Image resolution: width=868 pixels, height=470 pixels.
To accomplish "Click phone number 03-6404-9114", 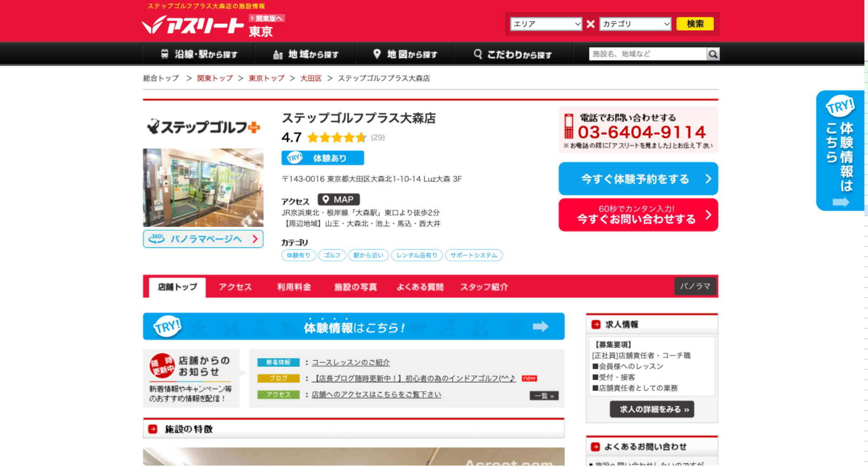I will [x=642, y=132].
